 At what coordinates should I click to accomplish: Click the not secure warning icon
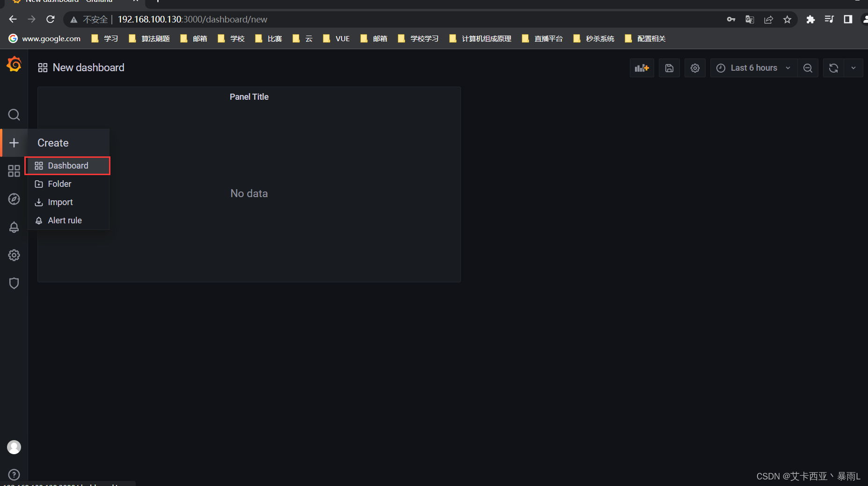[x=74, y=19]
